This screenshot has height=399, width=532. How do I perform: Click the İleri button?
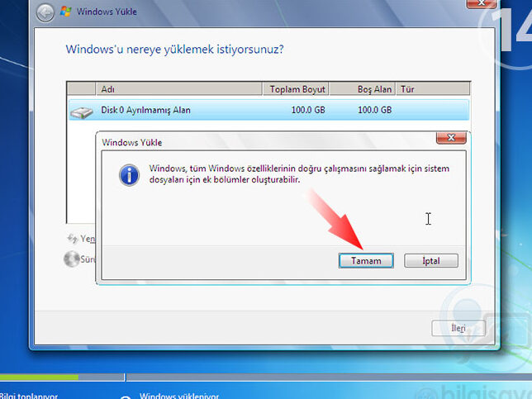(x=458, y=328)
